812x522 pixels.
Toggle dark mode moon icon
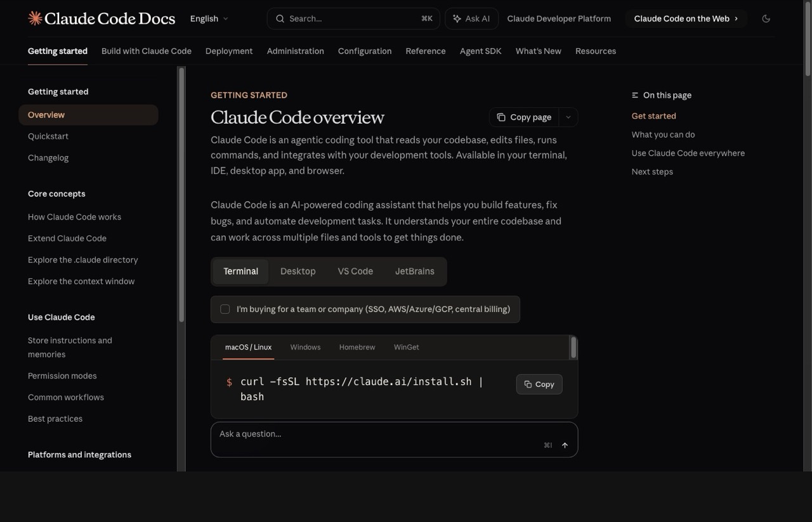point(766,18)
